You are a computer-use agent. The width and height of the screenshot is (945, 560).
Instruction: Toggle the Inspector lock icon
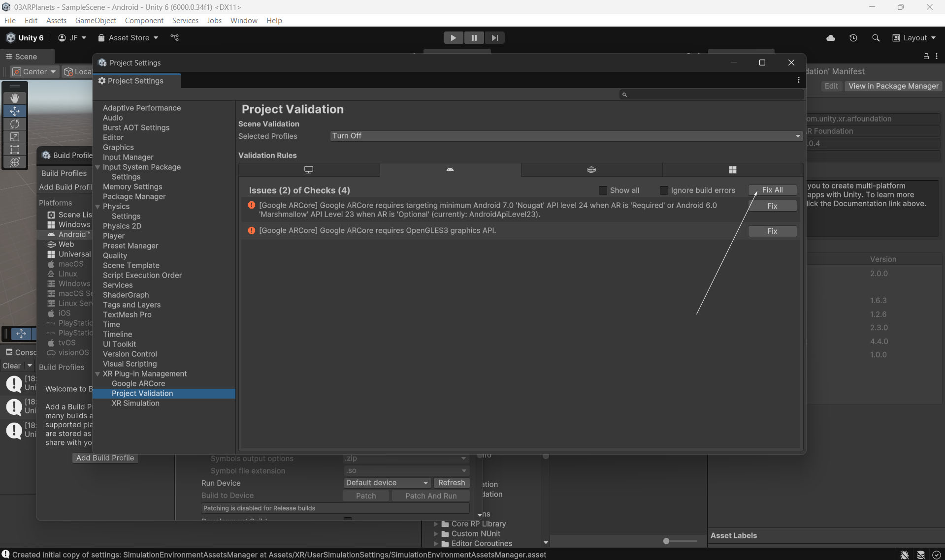(926, 57)
